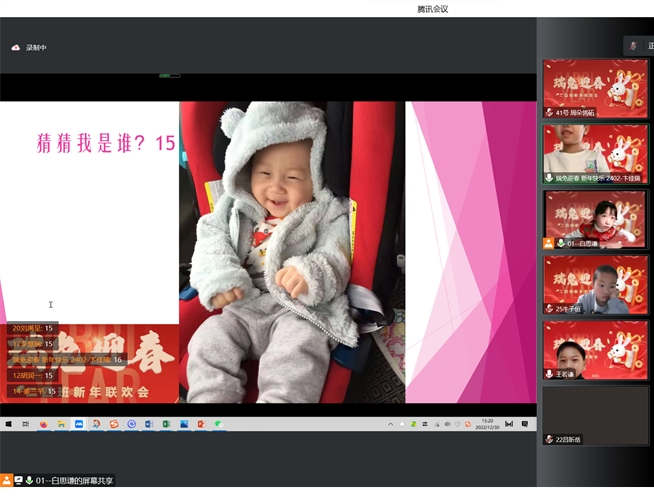Click muted mic icon on 41号 tile
Image resolution: width=654 pixels, height=504 pixels.
coord(549,112)
